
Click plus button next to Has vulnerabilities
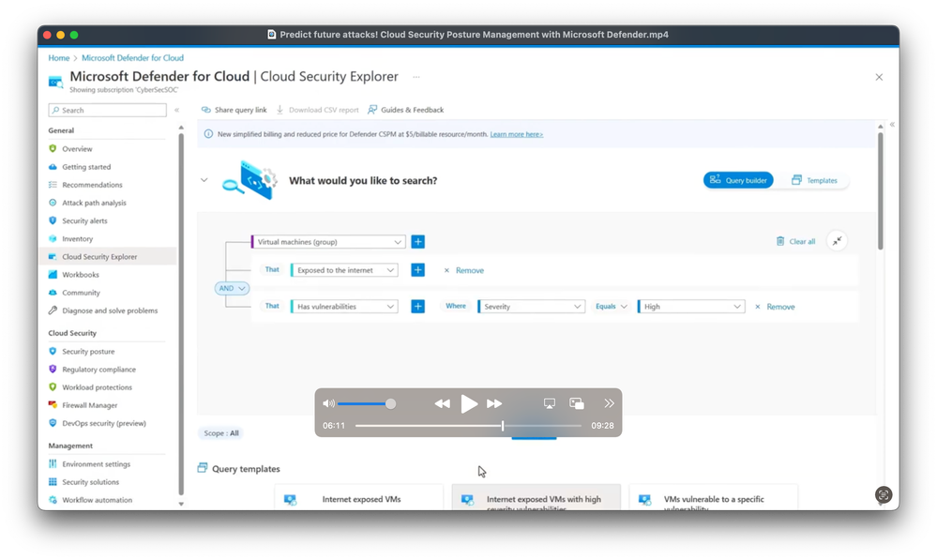[418, 307]
